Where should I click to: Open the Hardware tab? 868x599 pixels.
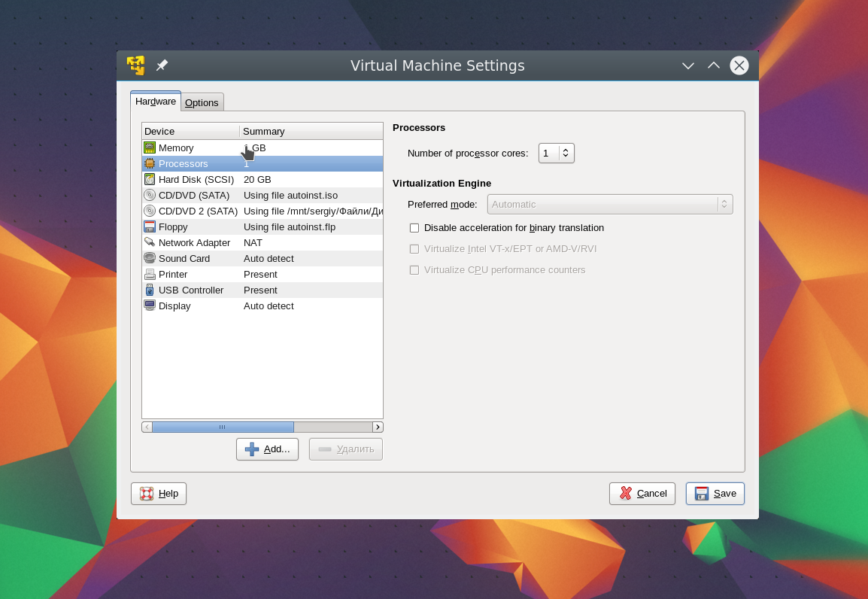156,102
